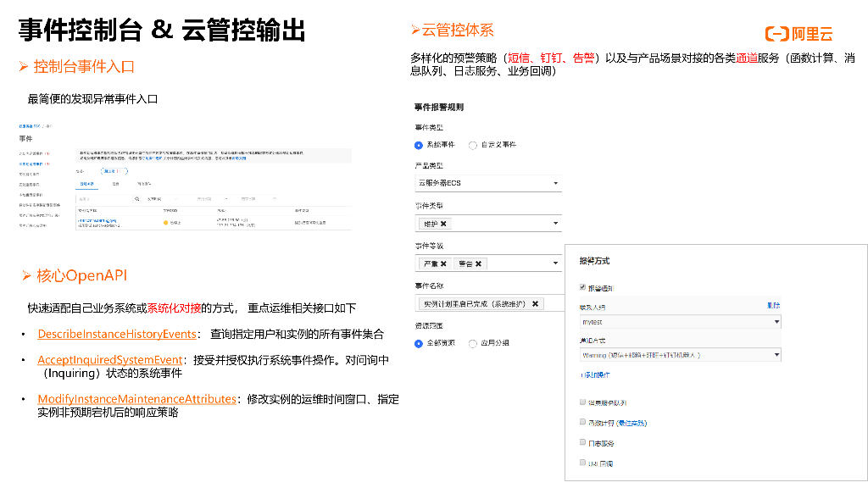Open the Warning notification method dropdown
Screen dimensions: 868x488
(680, 356)
